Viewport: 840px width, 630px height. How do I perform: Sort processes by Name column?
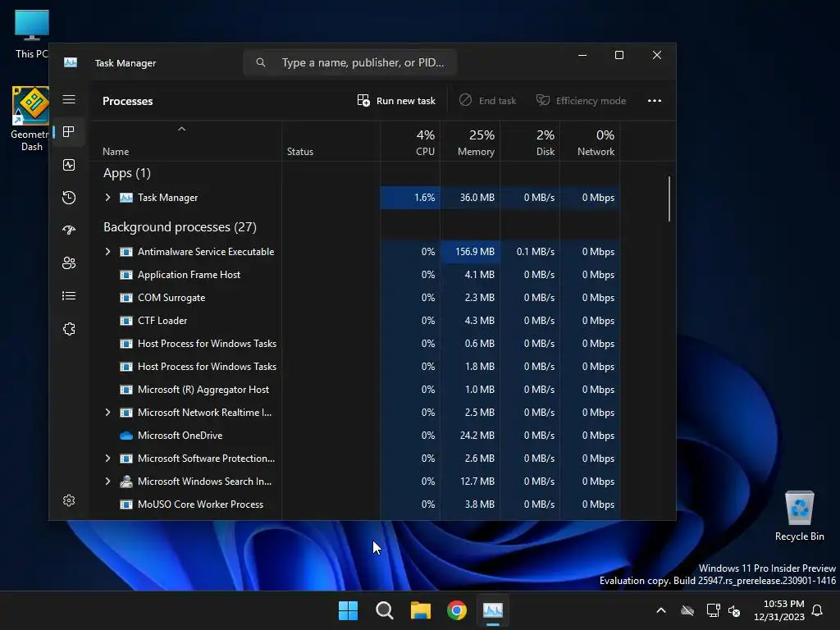[x=185, y=141]
